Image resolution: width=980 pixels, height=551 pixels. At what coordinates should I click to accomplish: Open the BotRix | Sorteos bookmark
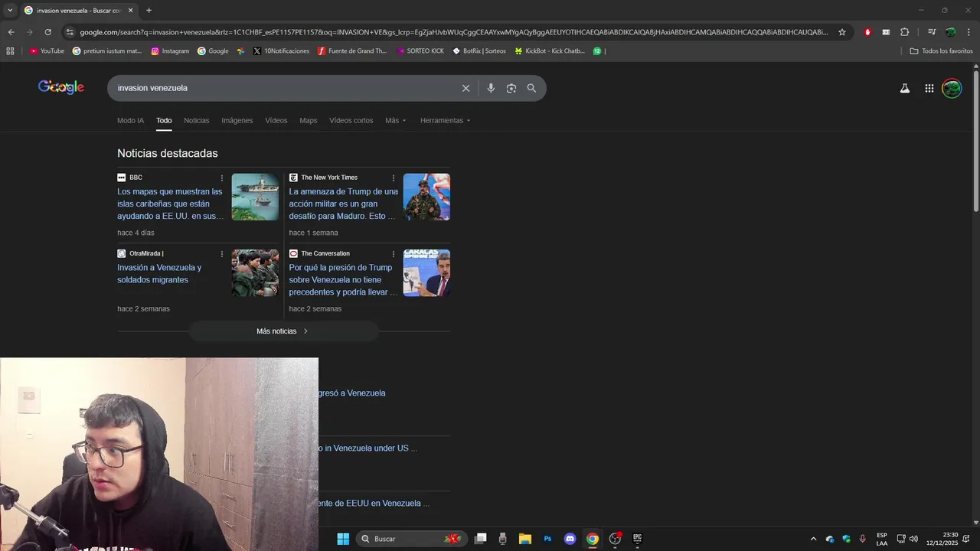(x=479, y=51)
